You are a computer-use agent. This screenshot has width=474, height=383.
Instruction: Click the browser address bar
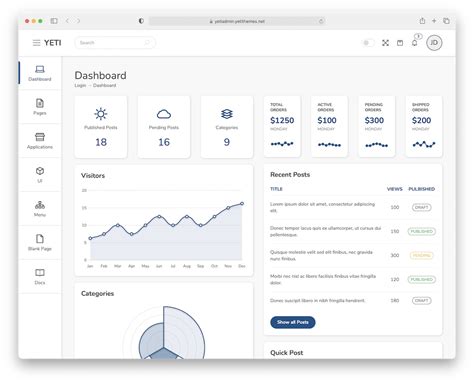coord(237,21)
